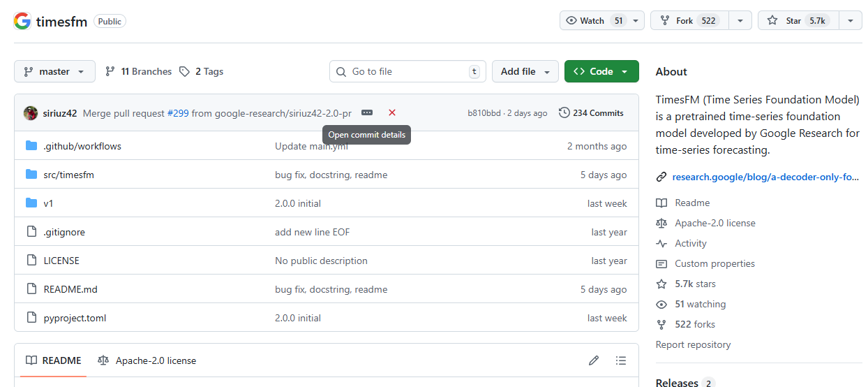Open the Activity link

coord(691,243)
